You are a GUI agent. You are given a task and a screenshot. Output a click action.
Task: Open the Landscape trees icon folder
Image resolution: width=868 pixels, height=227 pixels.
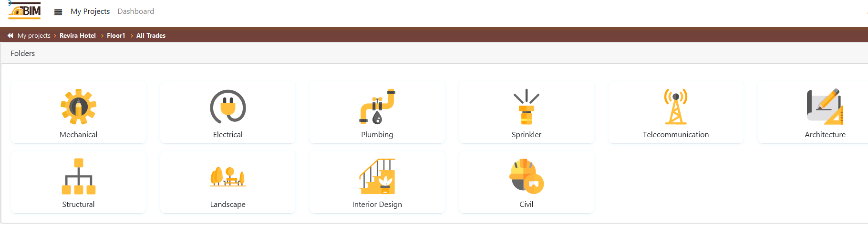tap(228, 176)
